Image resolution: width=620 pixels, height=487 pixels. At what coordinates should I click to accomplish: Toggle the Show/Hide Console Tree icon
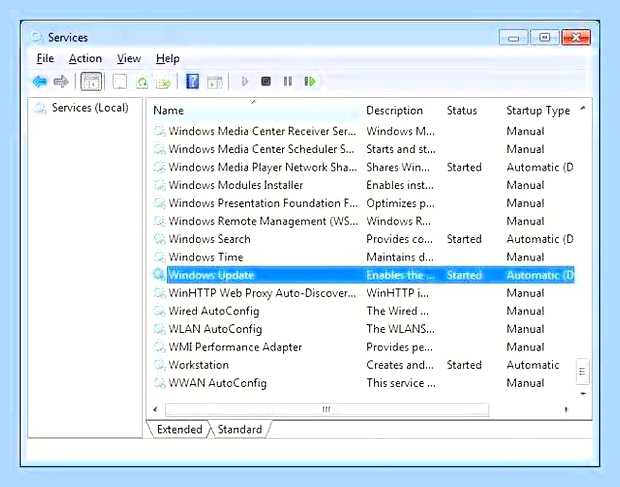pos(91,82)
